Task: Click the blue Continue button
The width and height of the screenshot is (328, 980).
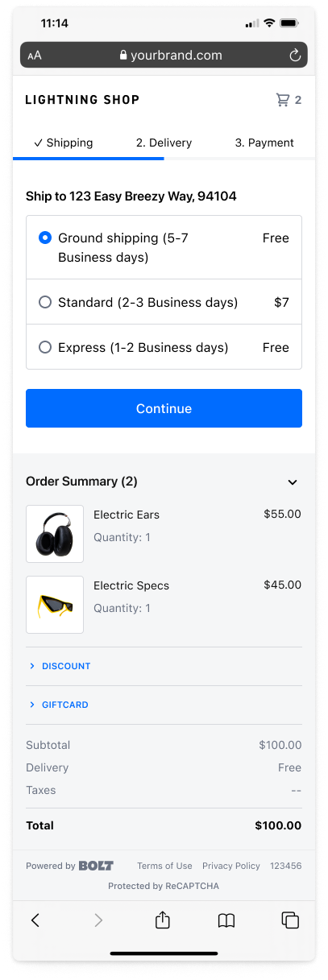Action: point(164,408)
